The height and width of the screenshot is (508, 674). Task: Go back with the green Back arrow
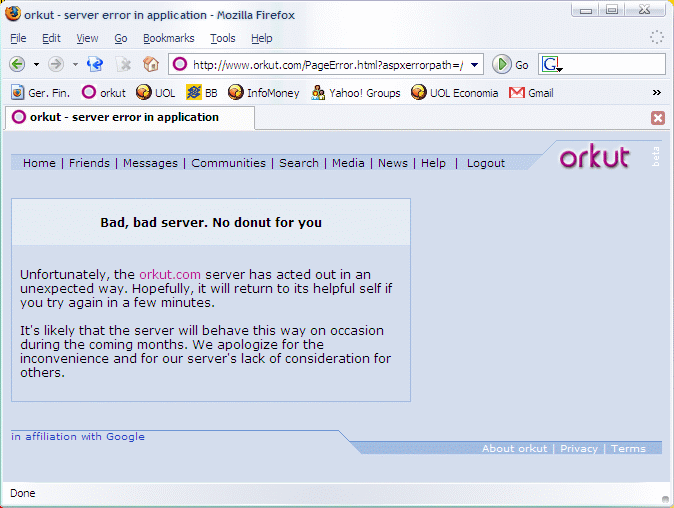tap(17, 64)
